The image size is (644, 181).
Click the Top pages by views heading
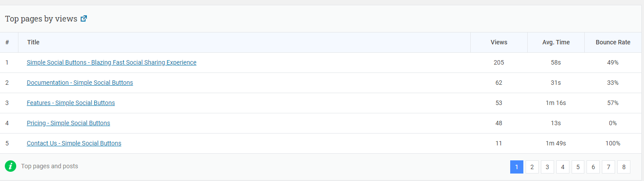(41, 19)
